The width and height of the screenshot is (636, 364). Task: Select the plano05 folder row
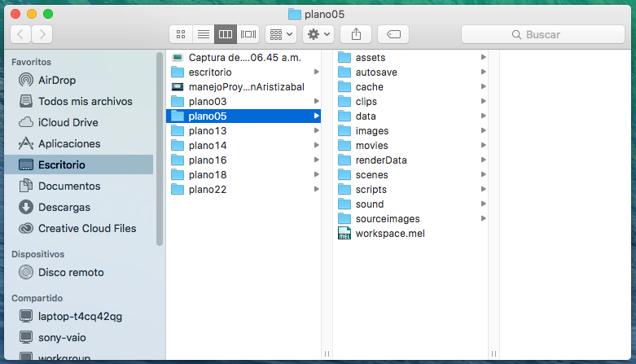tap(243, 116)
